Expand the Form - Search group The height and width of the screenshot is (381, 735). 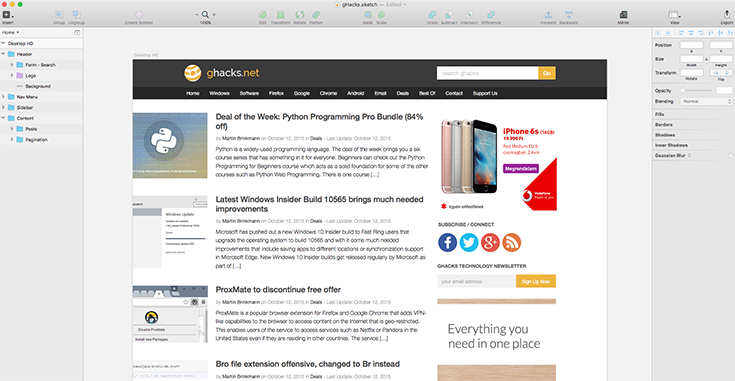[x=12, y=65]
